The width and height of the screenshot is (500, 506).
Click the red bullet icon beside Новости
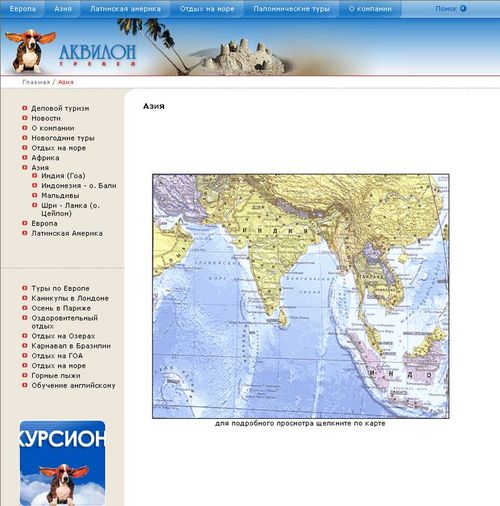click(25, 118)
